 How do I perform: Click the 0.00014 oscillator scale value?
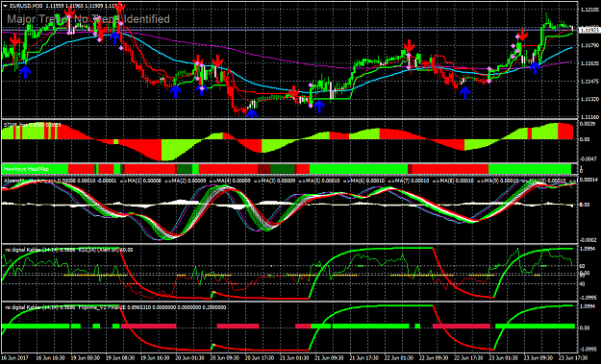(589, 180)
